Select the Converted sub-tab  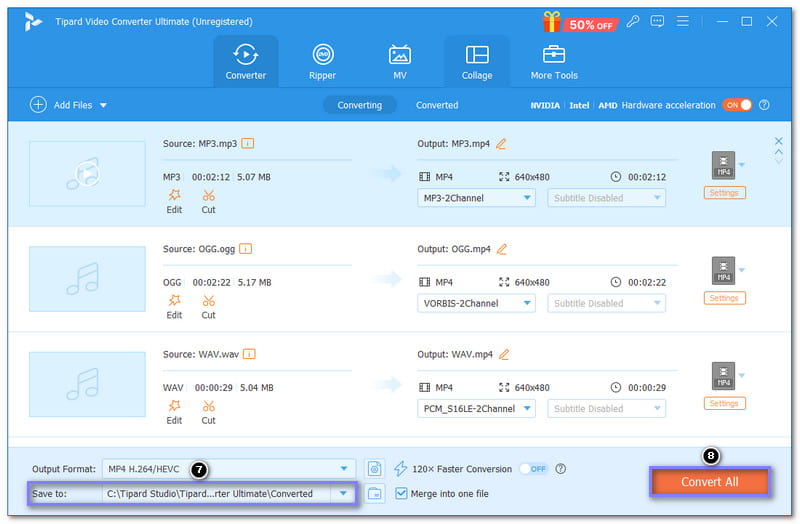pyautogui.click(x=437, y=105)
